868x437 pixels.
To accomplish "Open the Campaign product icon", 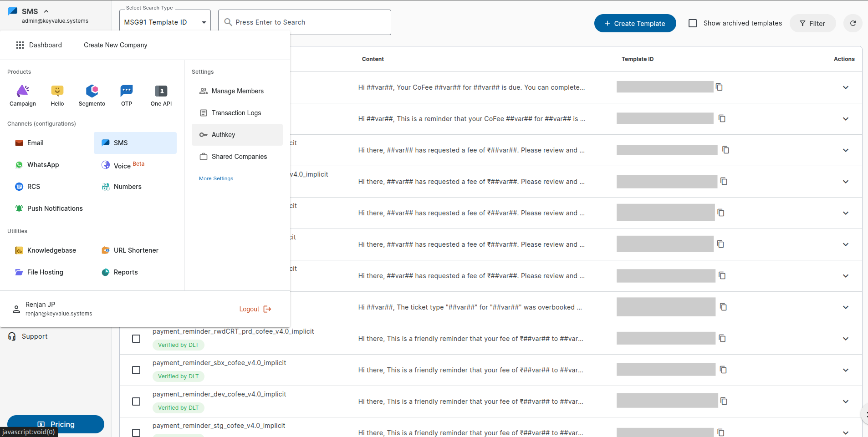I will [x=23, y=96].
